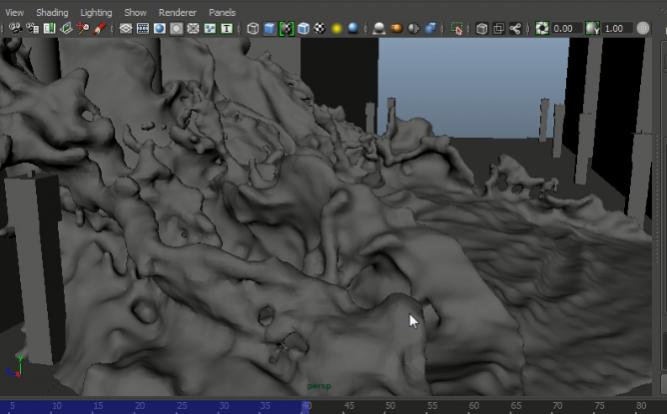Expand the Show menu
667x414 pixels.
135,12
